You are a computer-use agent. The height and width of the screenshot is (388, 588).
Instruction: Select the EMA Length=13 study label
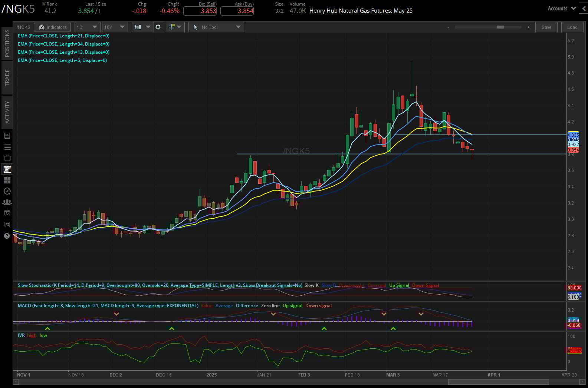coord(63,52)
